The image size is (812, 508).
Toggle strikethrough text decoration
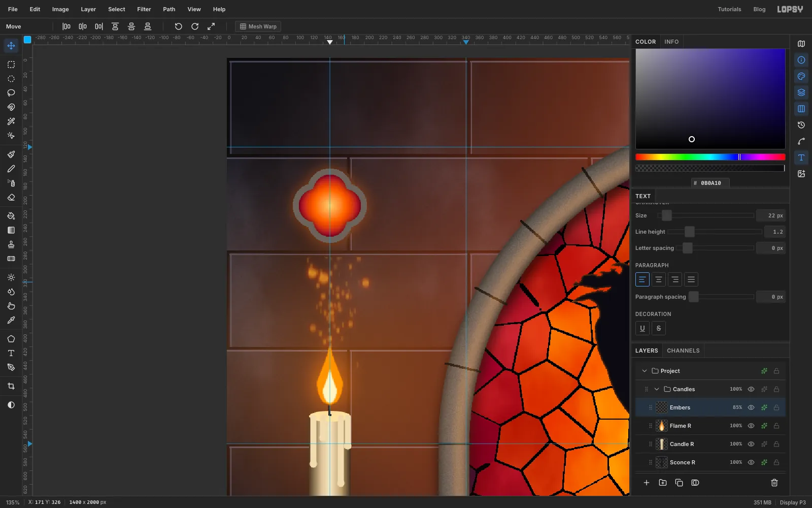coord(659,328)
